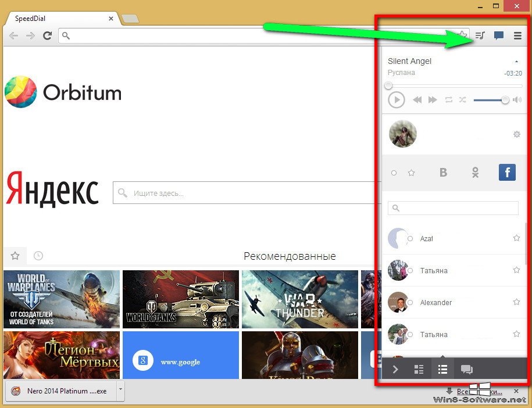Viewport: 532px width, 408px height.
Task: Open chat with Alexander
Action: click(454, 302)
